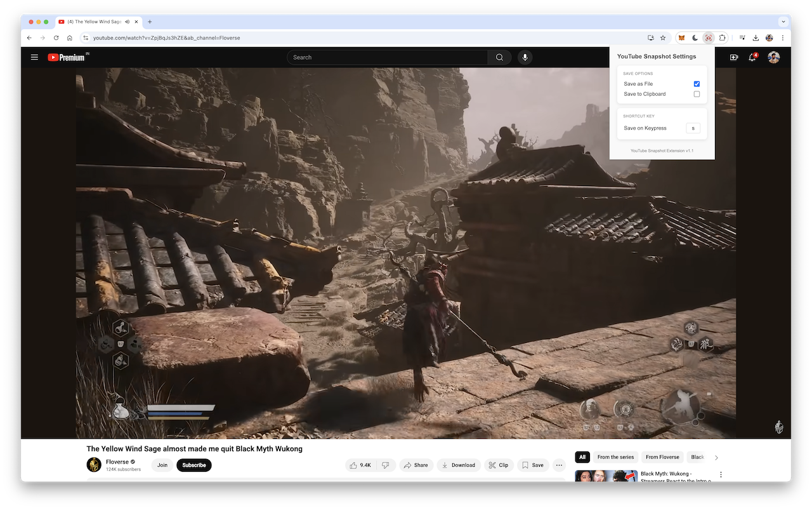Open the notifications bell
Screen dimensions: 812x508
pyautogui.click(x=752, y=57)
